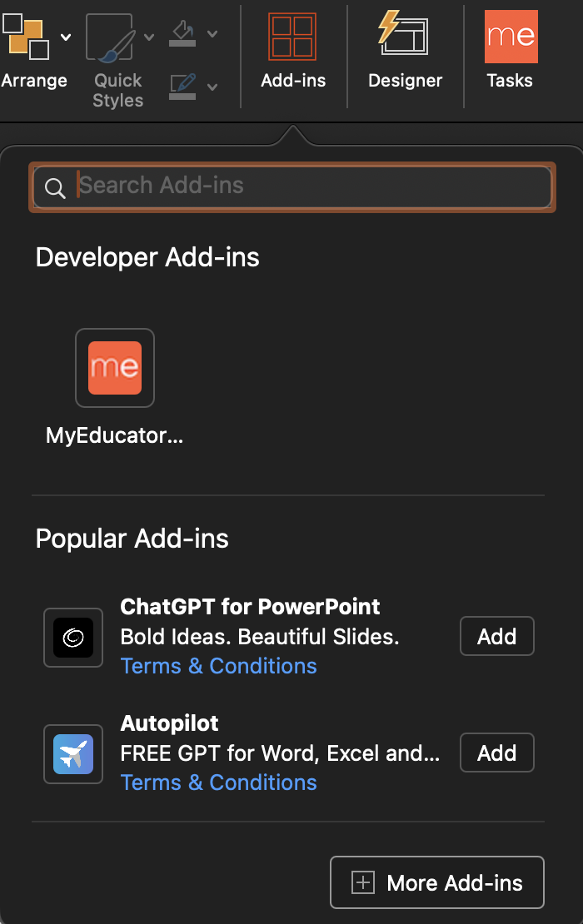583x924 pixels.
Task: Click FREE GPT for Word description
Action: click(x=280, y=753)
